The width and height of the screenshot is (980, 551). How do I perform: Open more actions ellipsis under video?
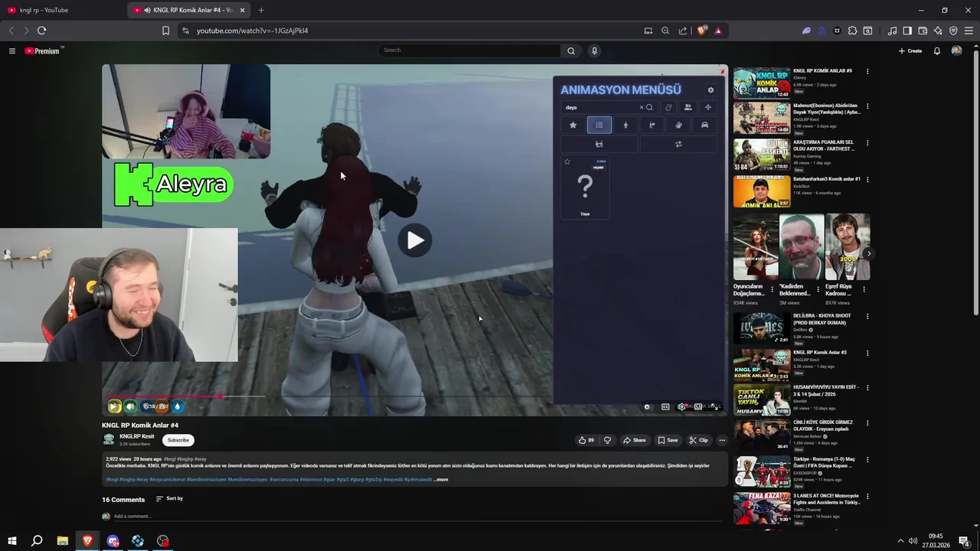pos(721,440)
